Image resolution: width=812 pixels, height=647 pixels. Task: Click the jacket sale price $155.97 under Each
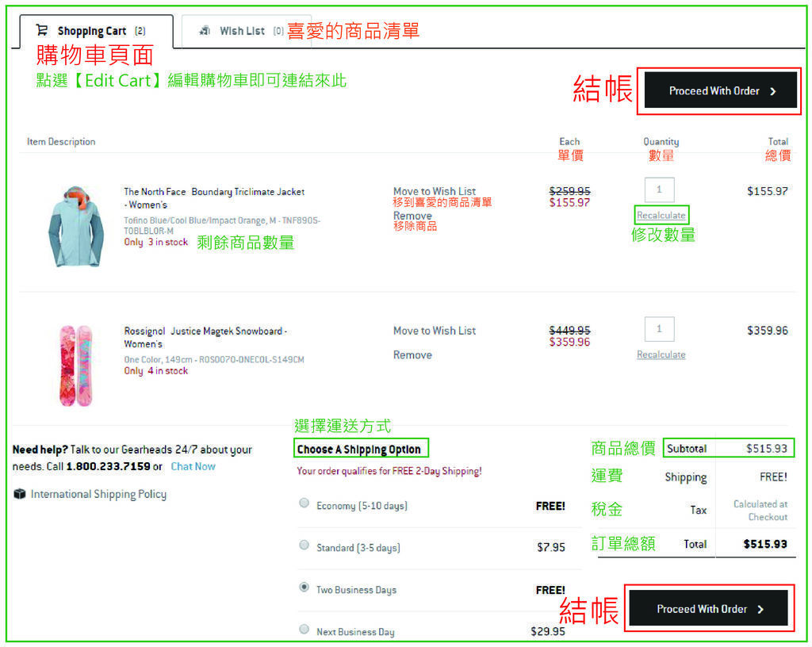point(569,202)
